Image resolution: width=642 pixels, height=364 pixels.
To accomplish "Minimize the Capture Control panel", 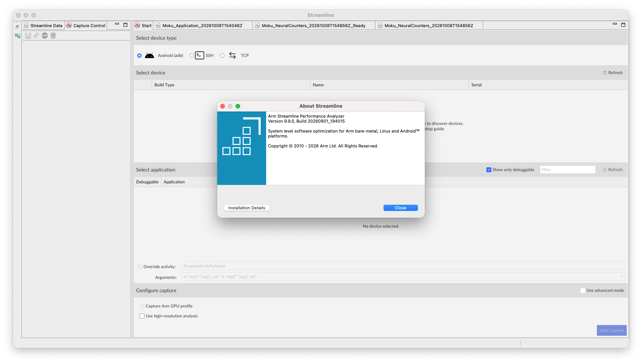I will coord(117,24).
